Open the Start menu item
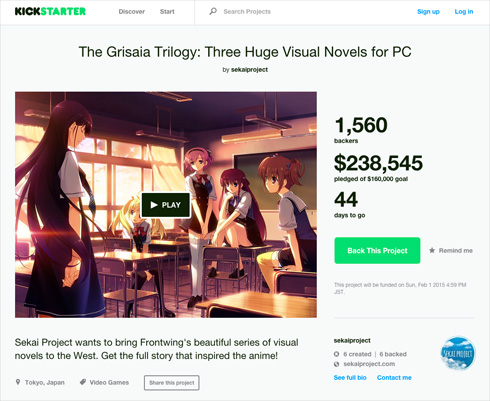 pyautogui.click(x=167, y=12)
